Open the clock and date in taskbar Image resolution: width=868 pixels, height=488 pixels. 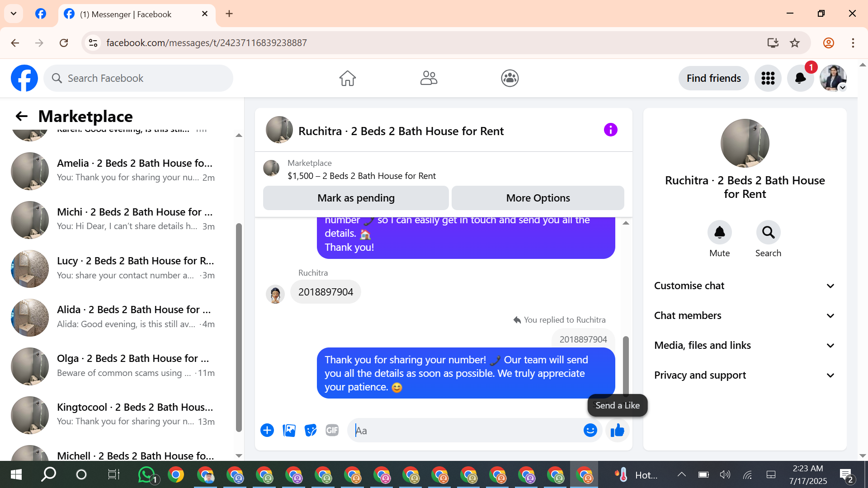click(808, 474)
